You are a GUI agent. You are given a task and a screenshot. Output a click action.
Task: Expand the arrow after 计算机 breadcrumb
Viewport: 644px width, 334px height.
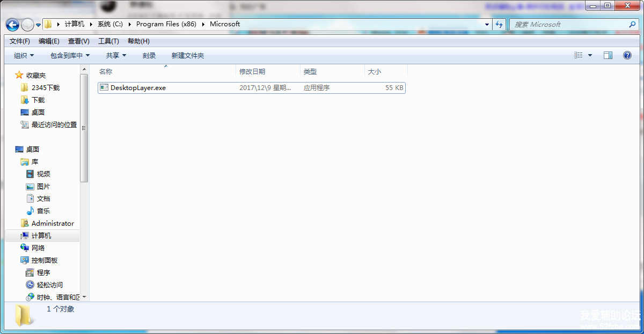pos(91,24)
